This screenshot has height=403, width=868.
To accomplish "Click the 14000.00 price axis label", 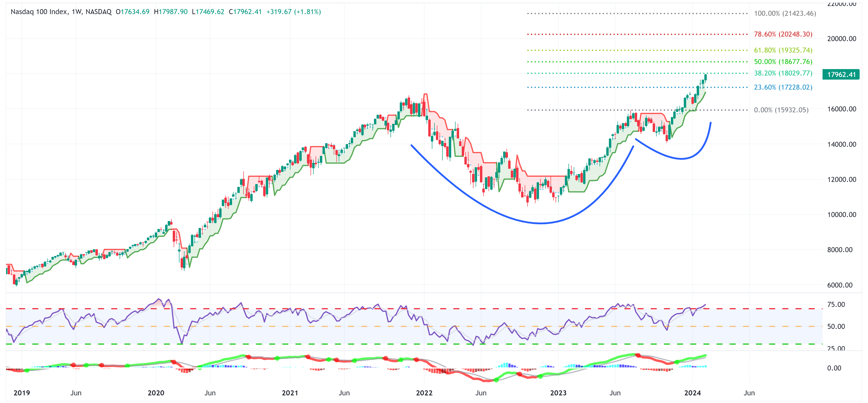I will pyautogui.click(x=841, y=144).
